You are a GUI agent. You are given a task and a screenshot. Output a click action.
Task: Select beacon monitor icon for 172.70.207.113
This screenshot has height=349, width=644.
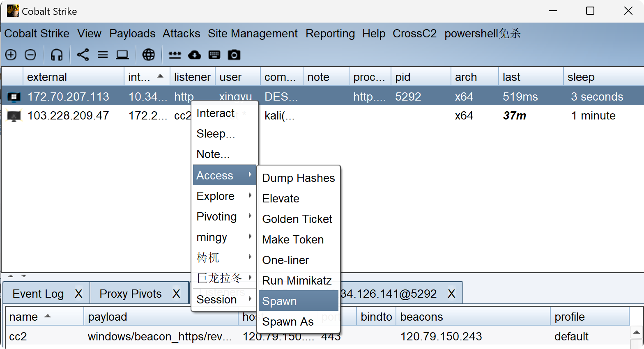14,97
